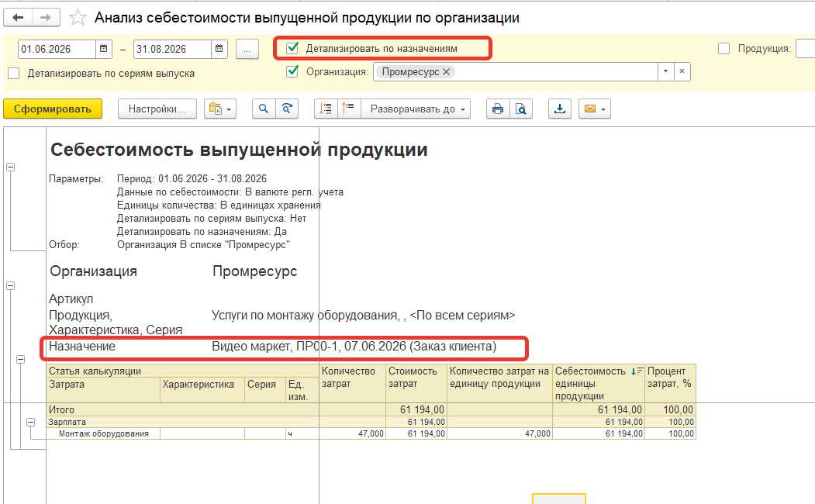
Task: Enable the Продукция filter checkbox
Action: pos(723,48)
